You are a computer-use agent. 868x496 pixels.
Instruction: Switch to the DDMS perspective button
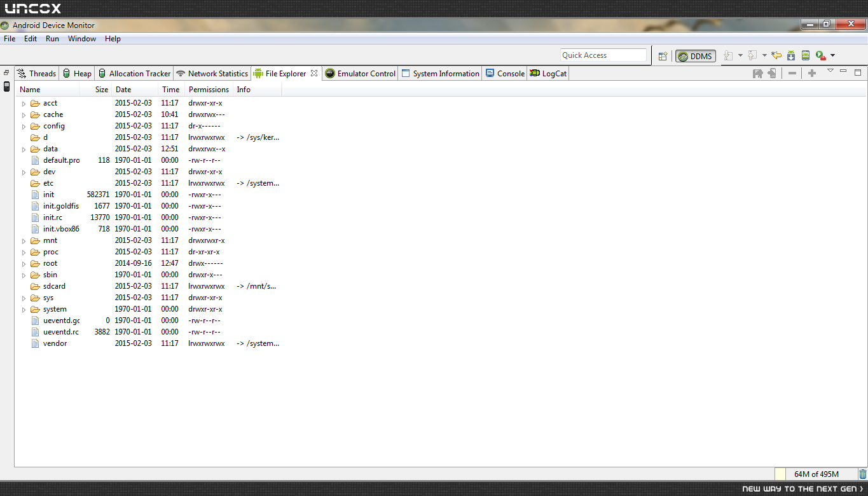[696, 56]
